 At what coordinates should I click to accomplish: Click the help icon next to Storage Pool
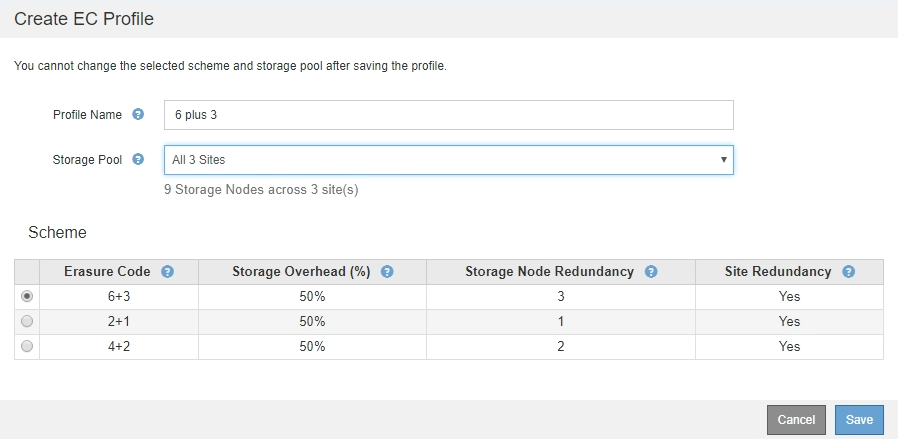click(138, 159)
